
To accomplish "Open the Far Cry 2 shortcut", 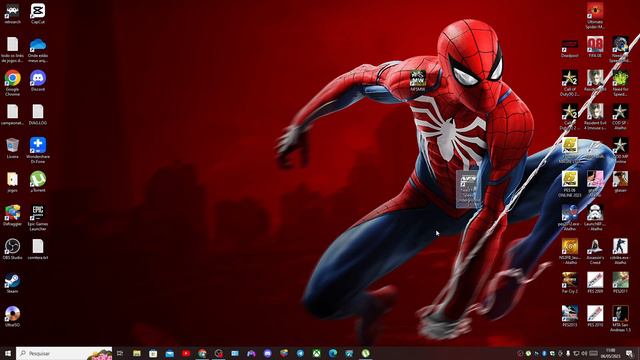I will click(569, 283).
